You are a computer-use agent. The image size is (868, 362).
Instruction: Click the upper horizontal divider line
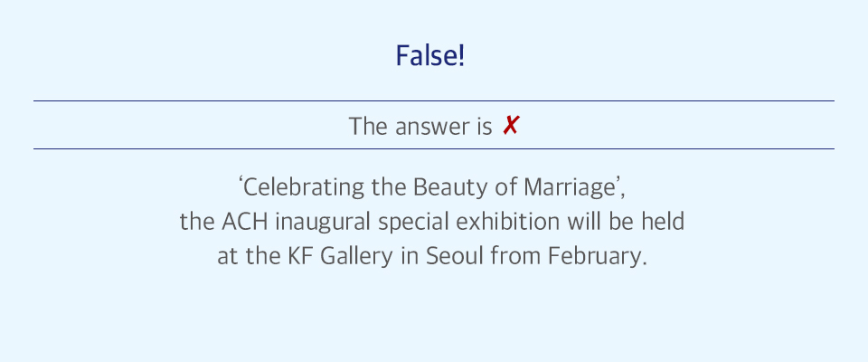433,100
